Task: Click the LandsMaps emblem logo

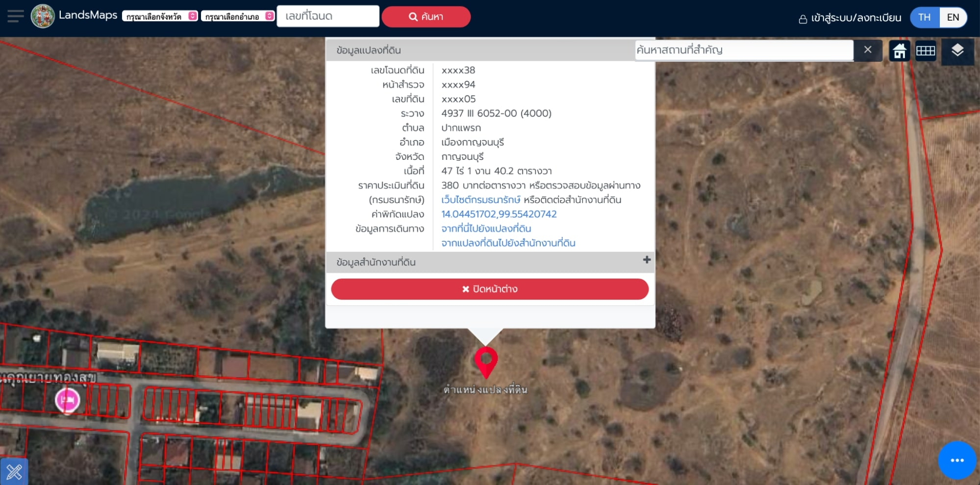Action: point(43,16)
